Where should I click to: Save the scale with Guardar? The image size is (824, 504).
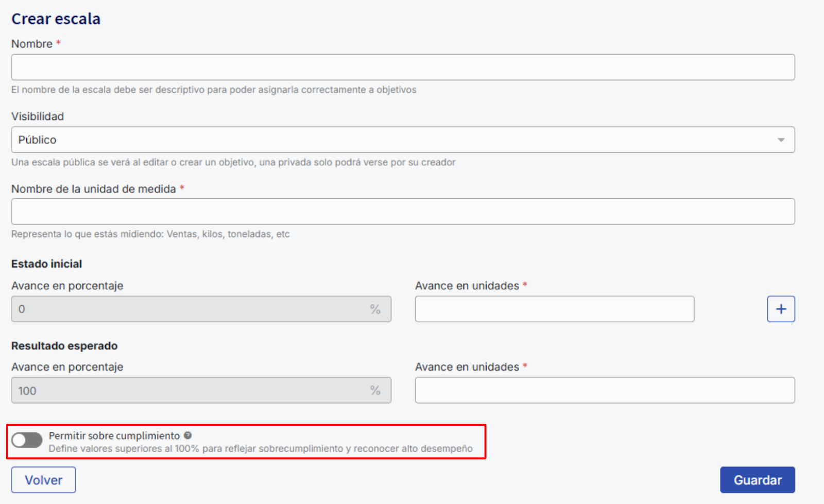[757, 480]
